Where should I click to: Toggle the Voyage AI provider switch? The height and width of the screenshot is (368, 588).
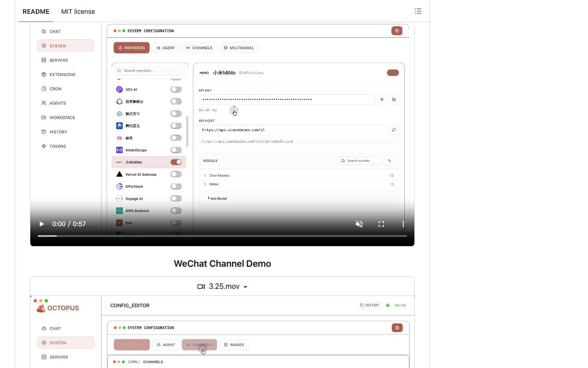[176, 199]
